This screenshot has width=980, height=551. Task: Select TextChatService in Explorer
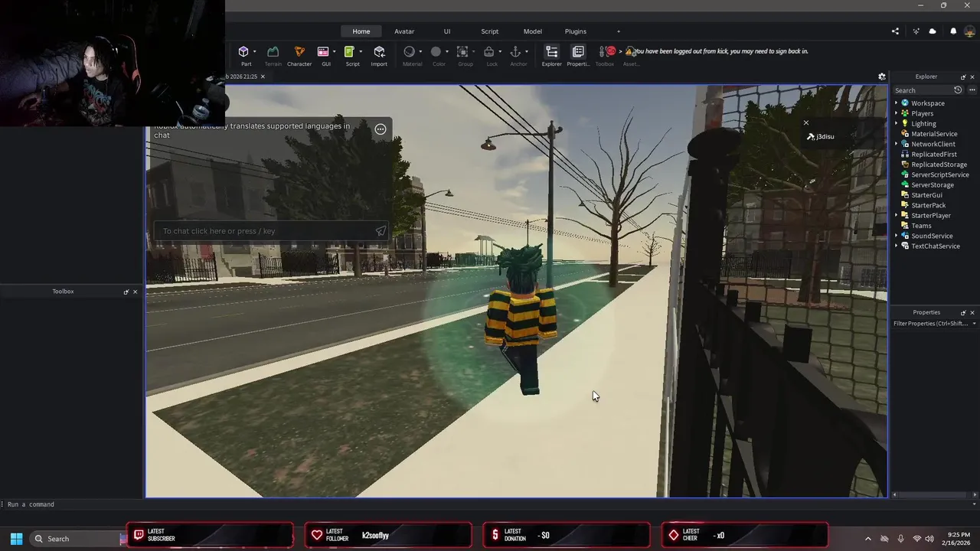(935, 246)
